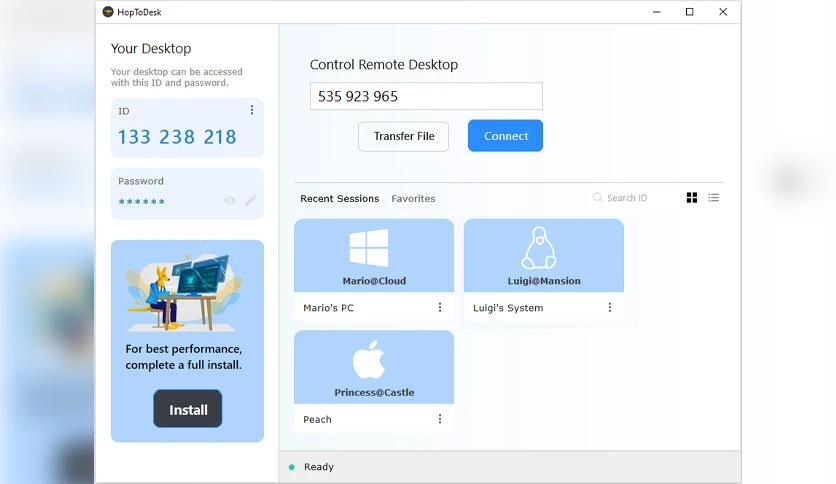The width and height of the screenshot is (836, 484).
Task: Switch to list view of sessions
Action: click(713, 198)
